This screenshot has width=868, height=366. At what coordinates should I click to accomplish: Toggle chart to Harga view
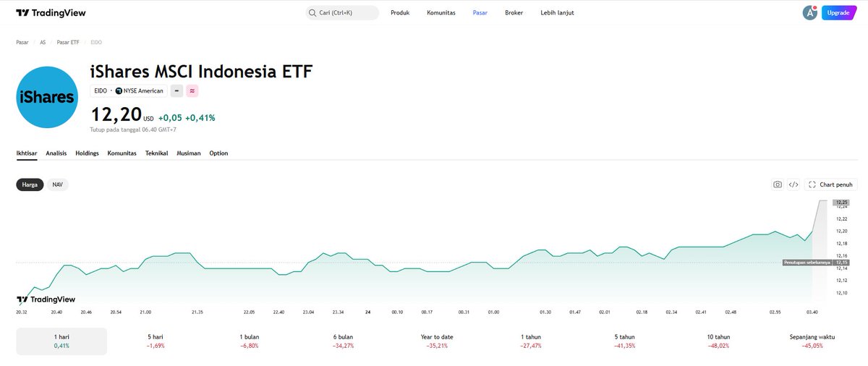point(30,184)
